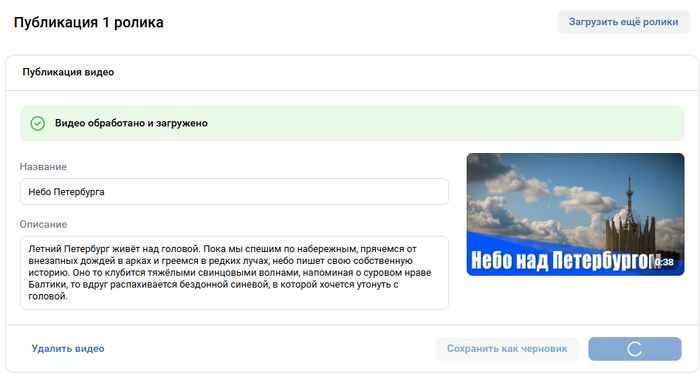Click the 'Небо над Петербургом' caption overlay text
The height and width of the screenshot is (377, 700).
(x=566, y=260)
